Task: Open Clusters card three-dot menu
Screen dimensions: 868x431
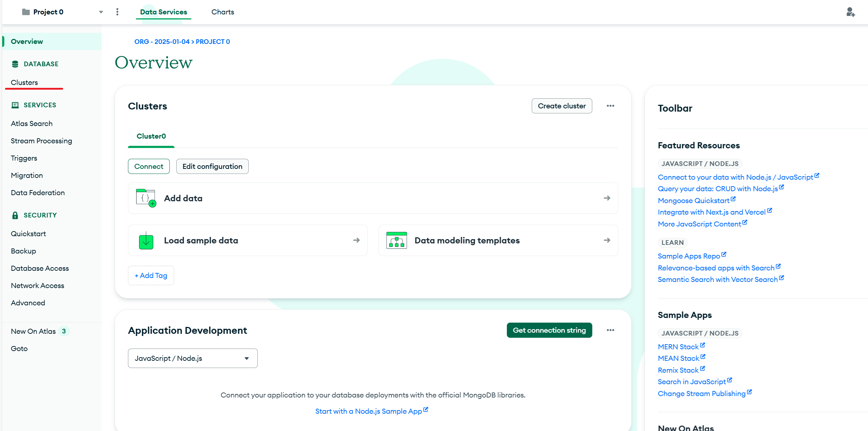Action: (610, 106)
